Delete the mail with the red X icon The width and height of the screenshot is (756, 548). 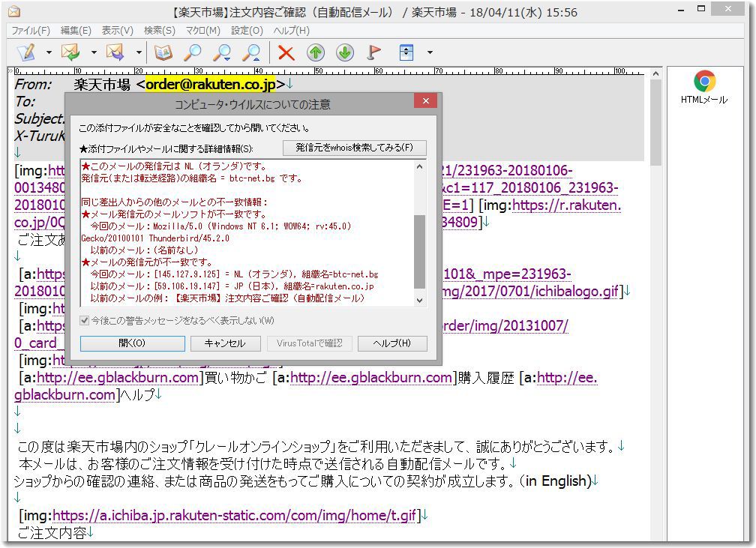286,52
